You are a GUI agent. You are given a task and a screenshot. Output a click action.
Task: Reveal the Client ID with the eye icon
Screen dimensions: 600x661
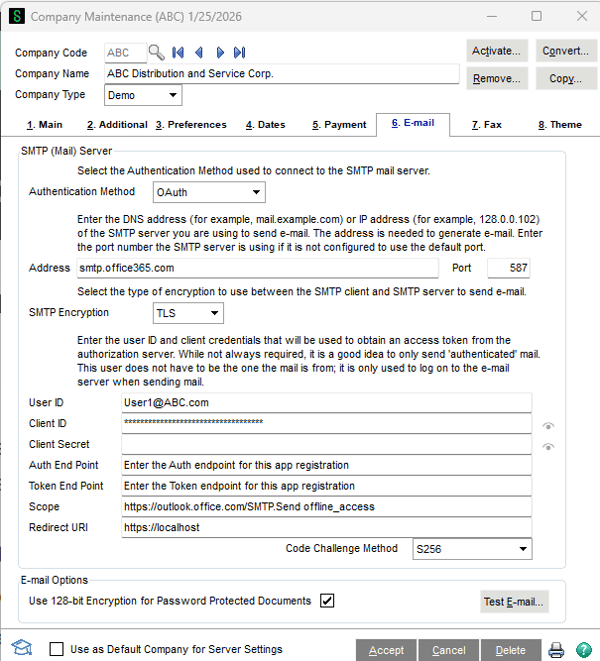548,426
